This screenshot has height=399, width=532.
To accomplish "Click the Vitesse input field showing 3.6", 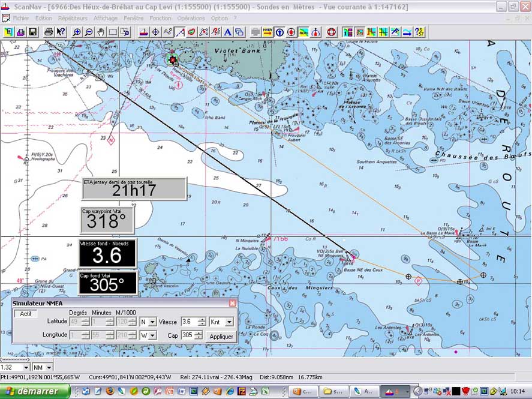I will [190, 322].
